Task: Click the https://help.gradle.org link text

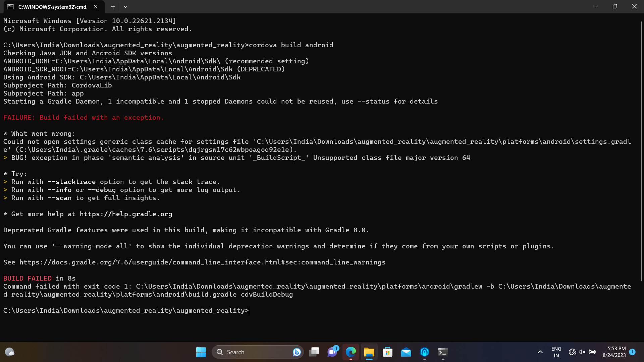Action: [126, 214]
